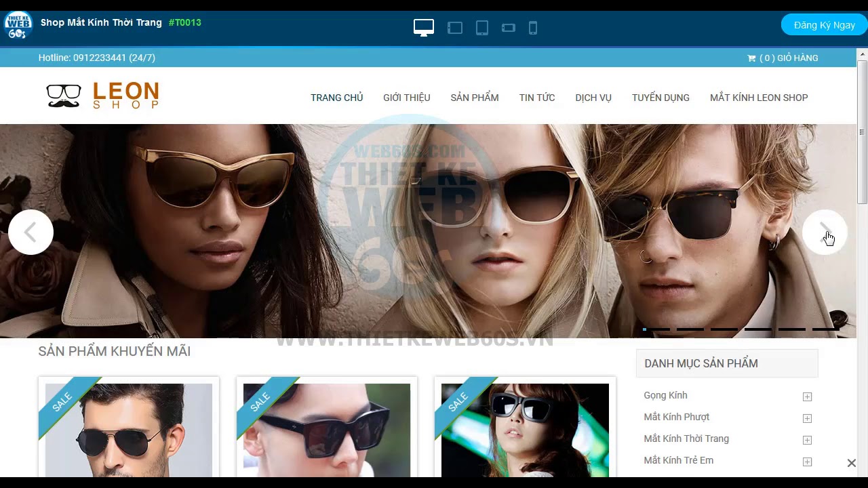868x488 pixels.
Task: Click Shop Mắt Kính Thời Trang title
Action: tap(101, 22)
